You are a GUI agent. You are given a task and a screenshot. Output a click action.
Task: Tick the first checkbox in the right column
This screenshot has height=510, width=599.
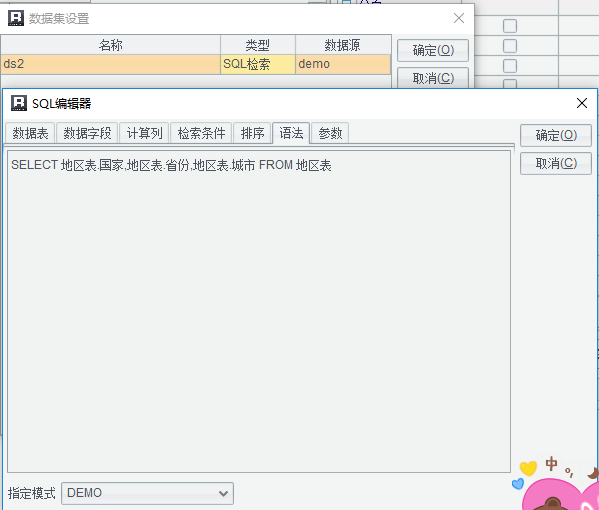point(510,26)
